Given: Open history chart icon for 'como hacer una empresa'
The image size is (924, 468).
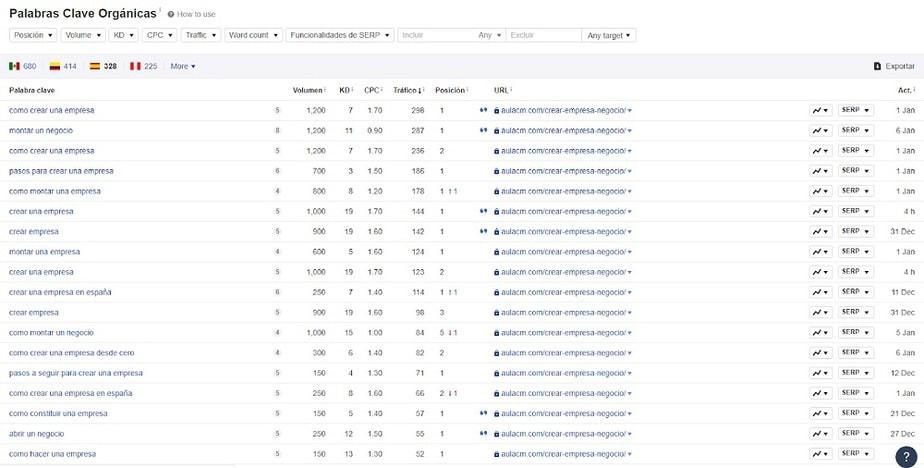Looking at the screenshot, I should [820, 454].
